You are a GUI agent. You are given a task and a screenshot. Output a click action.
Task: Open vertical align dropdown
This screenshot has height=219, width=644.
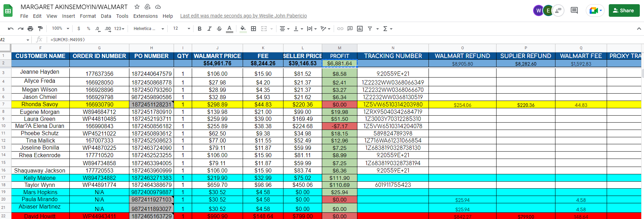pos(298,29)
